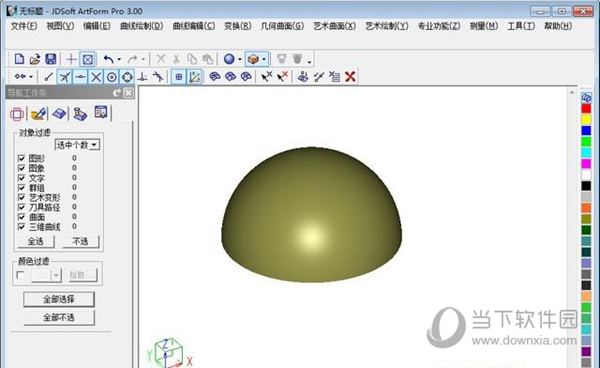This screenshot has height=368, width=600.
Task: Toggle the grid snap icon
Action: coord(178,77)
